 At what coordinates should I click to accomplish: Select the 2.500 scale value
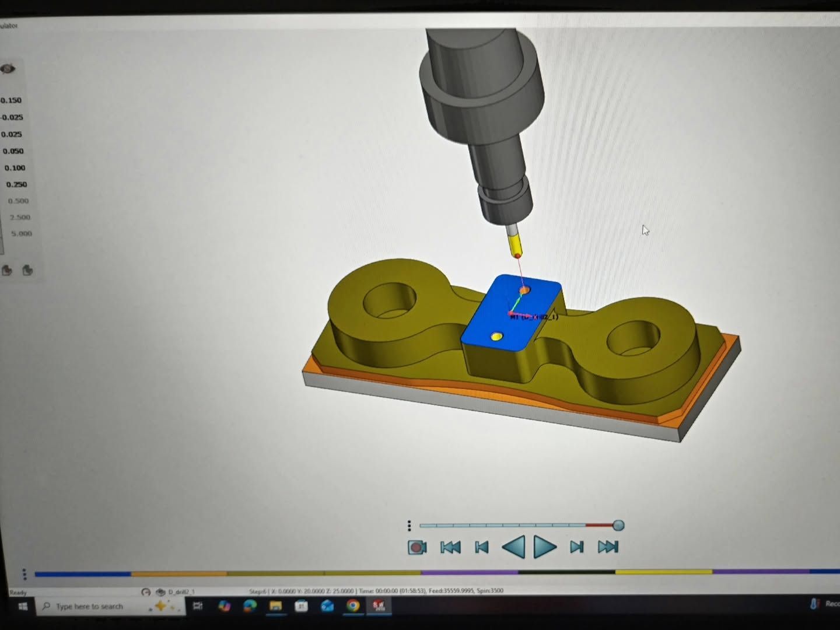[20, 217]
